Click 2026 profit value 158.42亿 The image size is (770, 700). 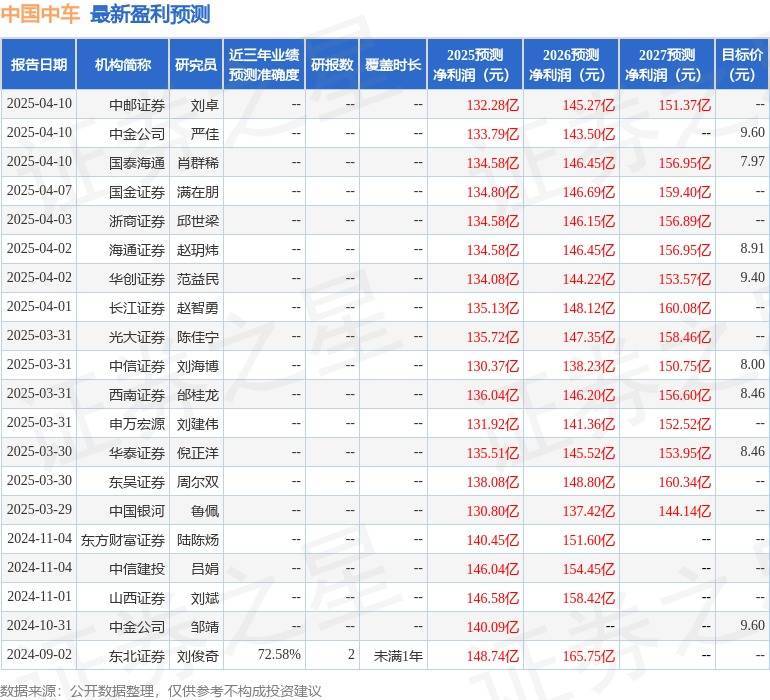[x=589, y=597]
